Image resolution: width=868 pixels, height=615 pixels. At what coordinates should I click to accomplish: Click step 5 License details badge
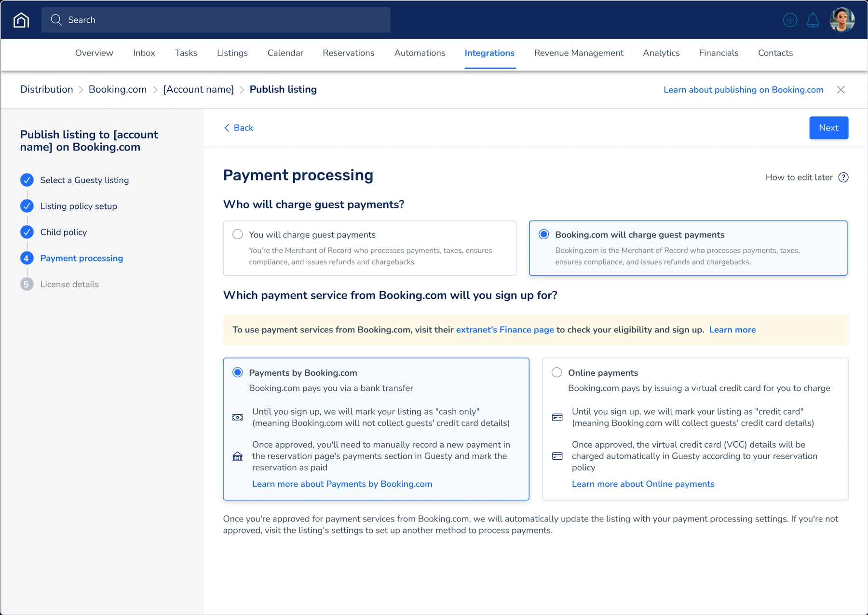point(27,284)
